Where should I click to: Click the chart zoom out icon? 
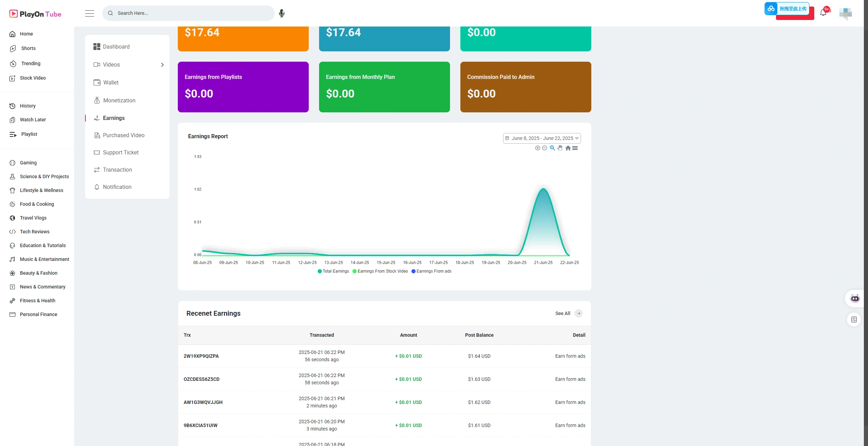click(x=544, y=148)
